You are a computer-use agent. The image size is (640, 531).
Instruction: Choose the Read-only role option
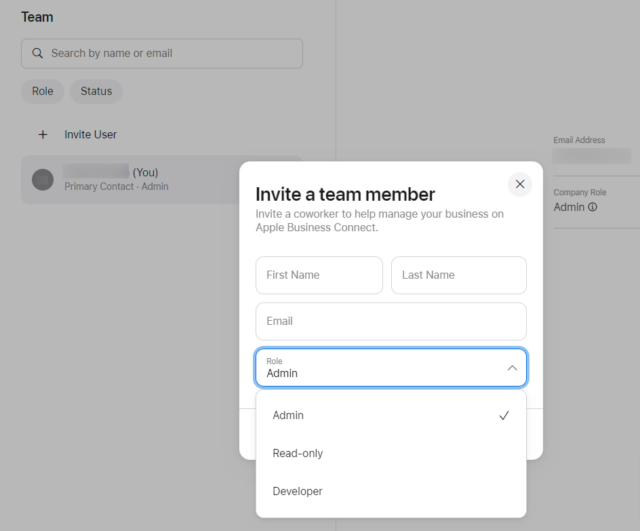tap(298, 453)
